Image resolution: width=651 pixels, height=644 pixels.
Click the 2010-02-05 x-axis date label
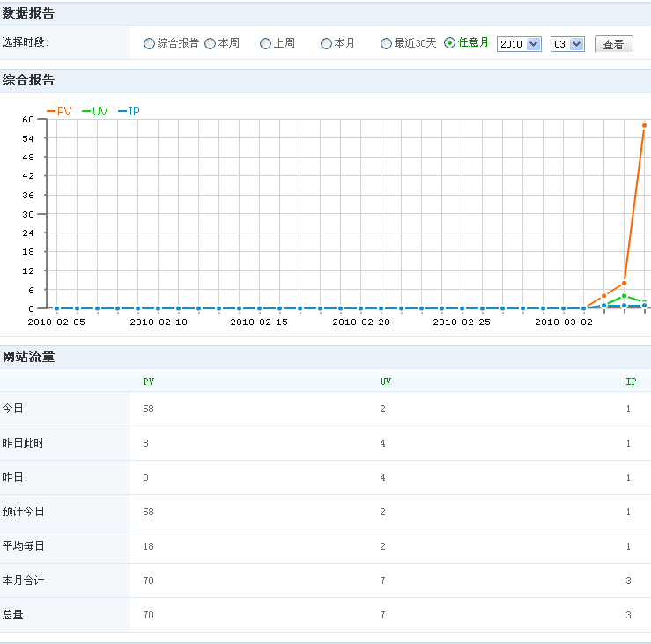tap(56, 322)
